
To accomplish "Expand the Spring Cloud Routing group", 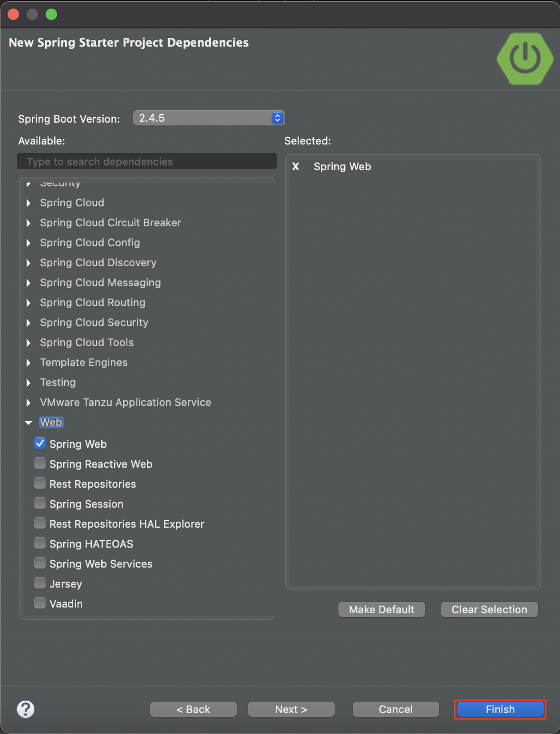I will pyautogui.click(x=29, y=303).
